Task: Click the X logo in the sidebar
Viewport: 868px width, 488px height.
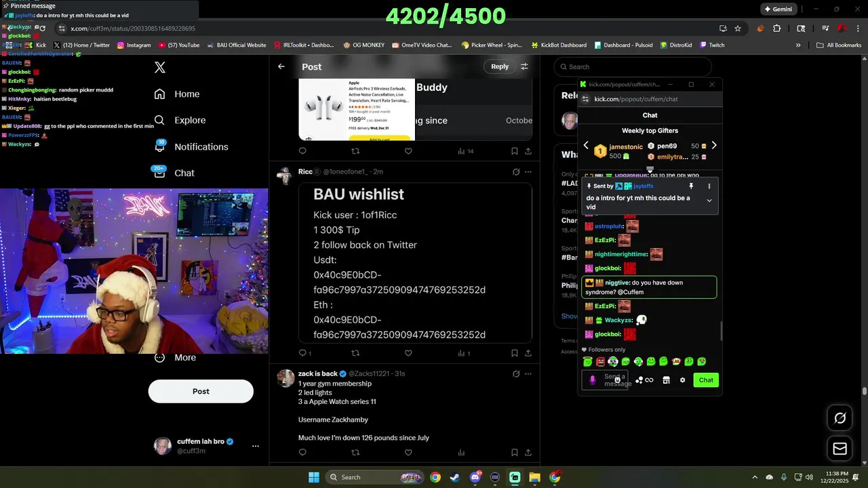Action: pyautogui.click(x=160, y=67)
